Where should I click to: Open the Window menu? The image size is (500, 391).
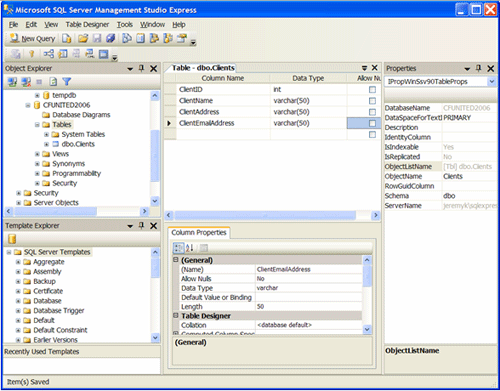pos(152,24)
